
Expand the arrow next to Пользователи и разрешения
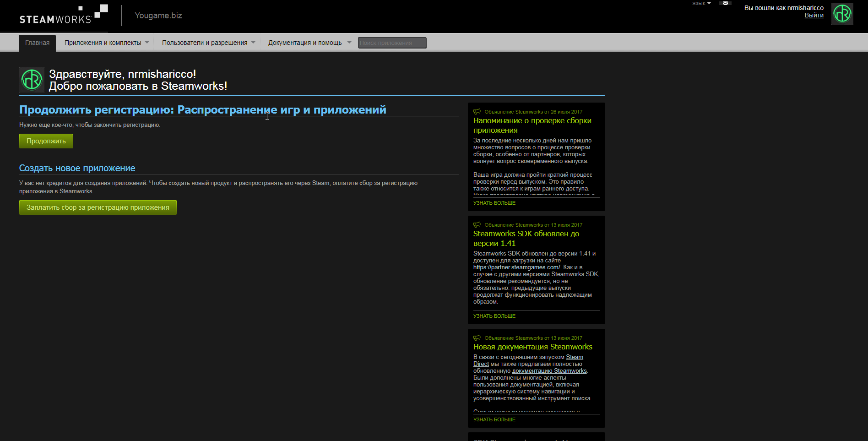coord(253,43)
